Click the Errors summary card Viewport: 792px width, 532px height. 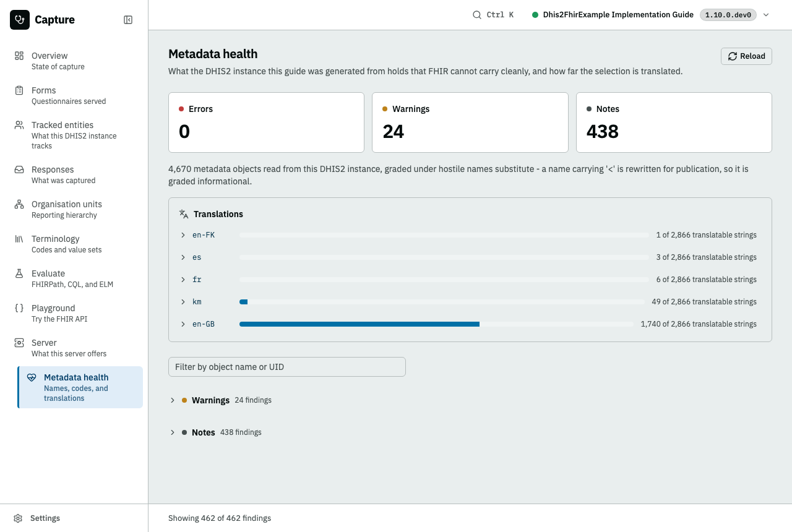266,122
